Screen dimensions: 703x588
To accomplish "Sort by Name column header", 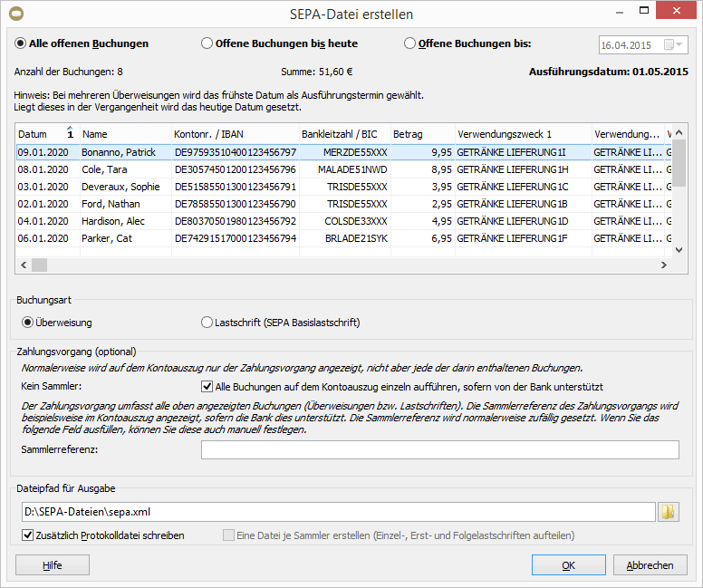I will [x=126, y=134].
